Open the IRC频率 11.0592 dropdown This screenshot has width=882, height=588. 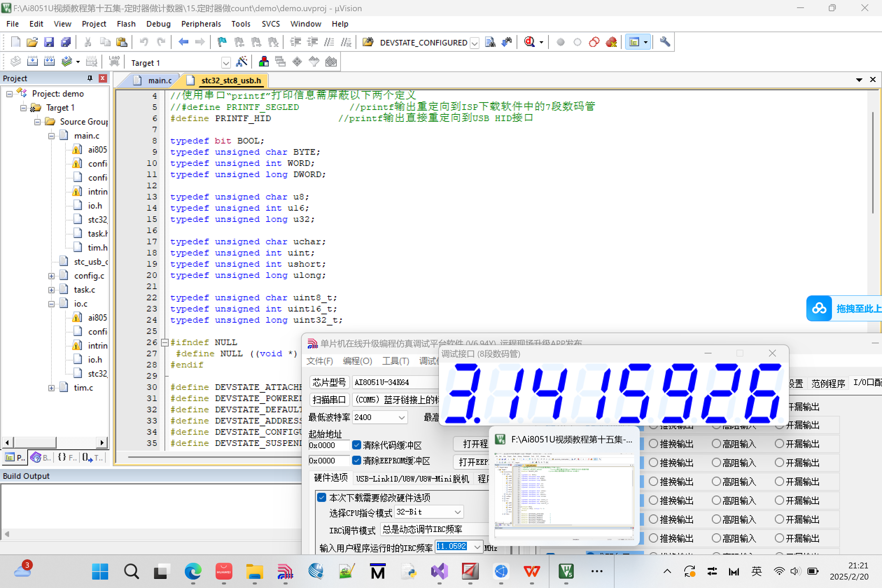tap(477, 547)
